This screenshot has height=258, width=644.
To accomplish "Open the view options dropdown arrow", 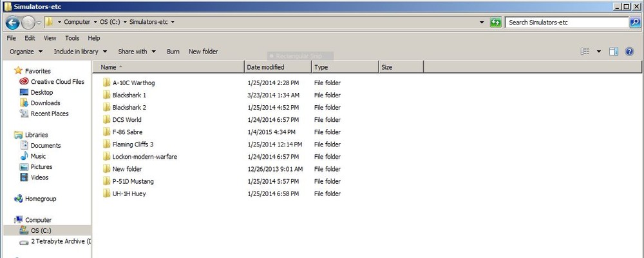I will 598,52.
